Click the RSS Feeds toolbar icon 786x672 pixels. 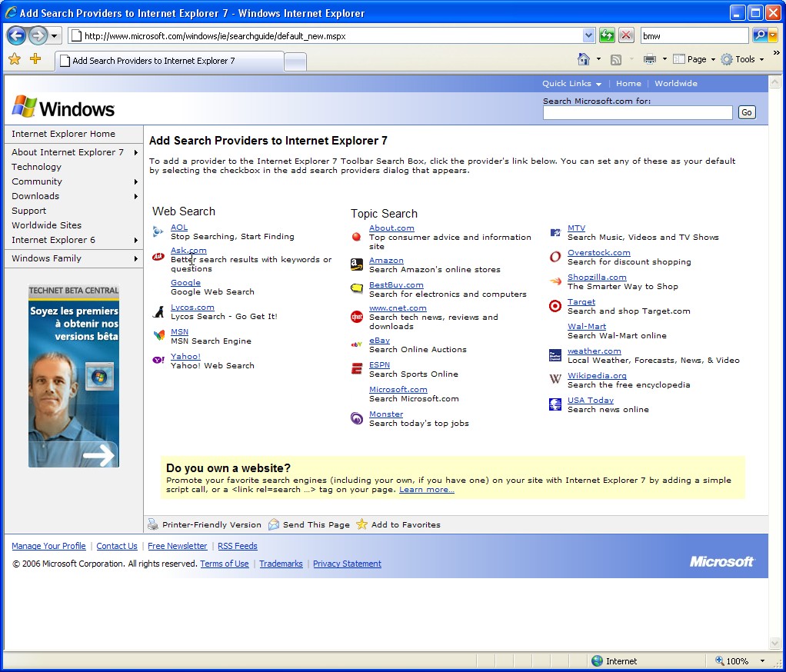tap(615, 60)
